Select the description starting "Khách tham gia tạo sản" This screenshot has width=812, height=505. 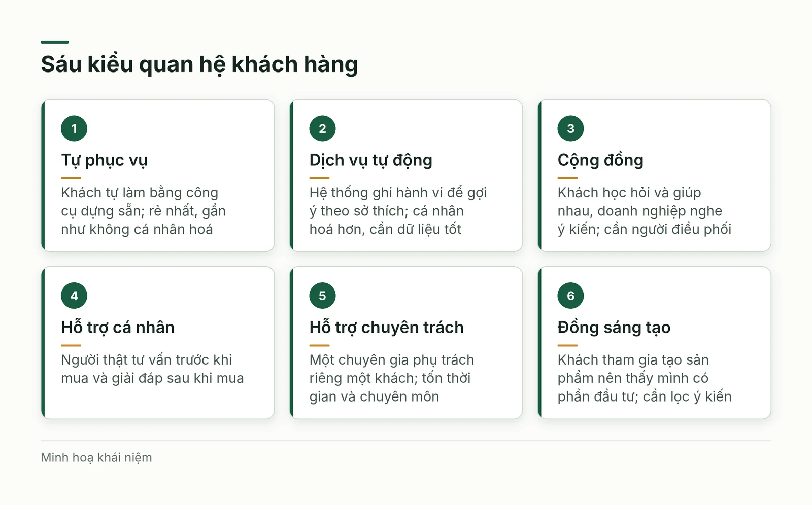click(645, 378)
